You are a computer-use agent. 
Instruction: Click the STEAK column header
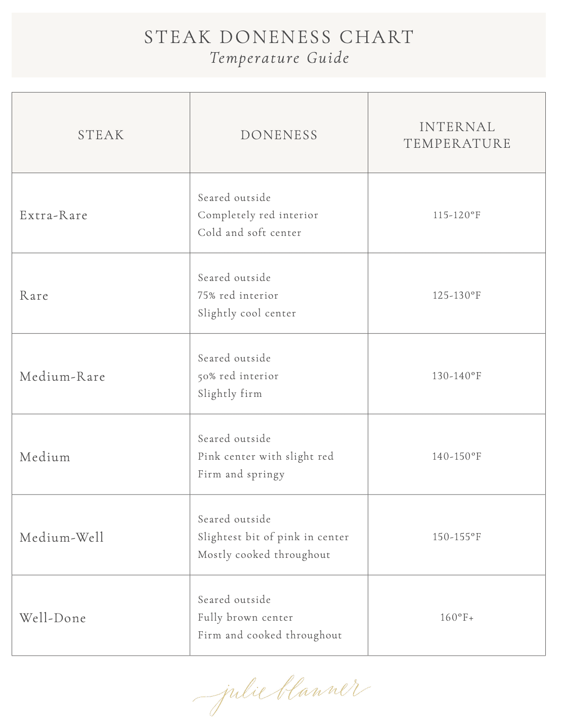coord(101,135)
